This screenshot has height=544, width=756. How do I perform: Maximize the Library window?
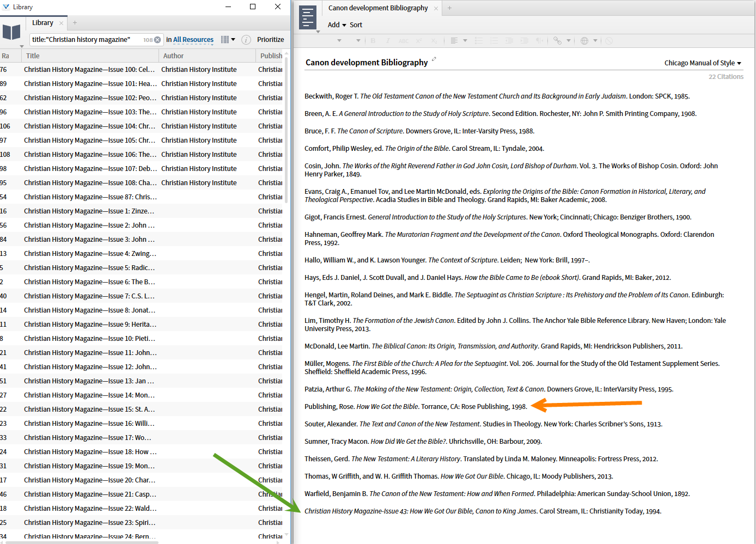pyautogui.click(x=253, y=7)
